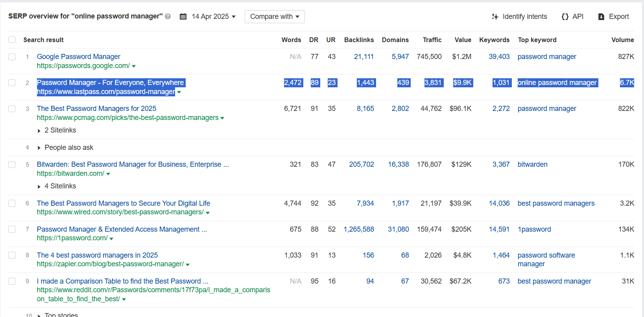The height and width of the screenshot is (317, 644).
Task: Sort by the Words column header
Action: [x=291, y=40]
